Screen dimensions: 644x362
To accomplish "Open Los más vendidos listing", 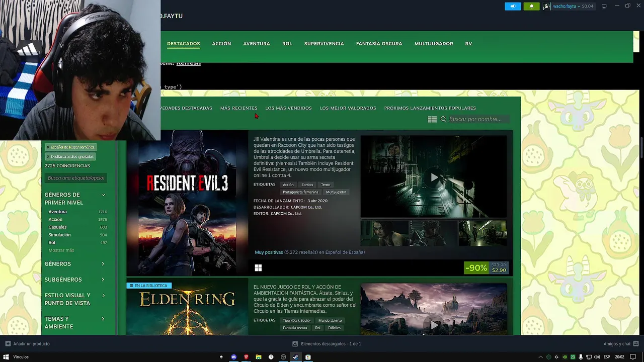I will point(288,108).
